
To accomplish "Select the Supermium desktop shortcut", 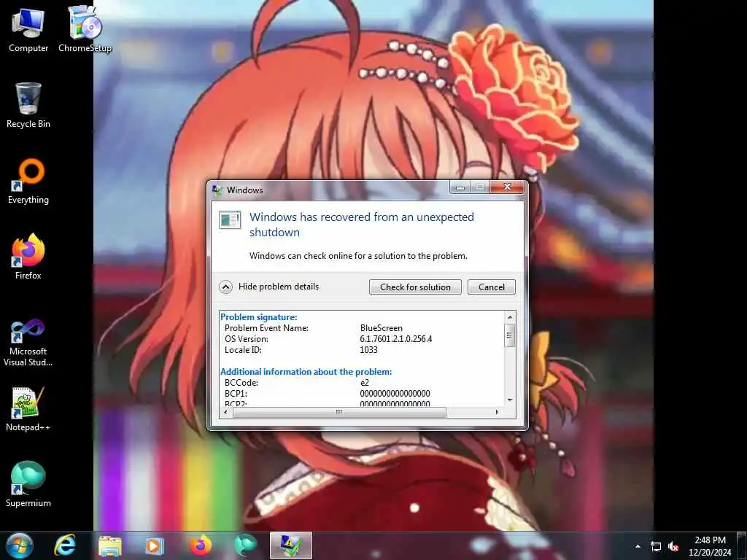I will pos(28,484).
